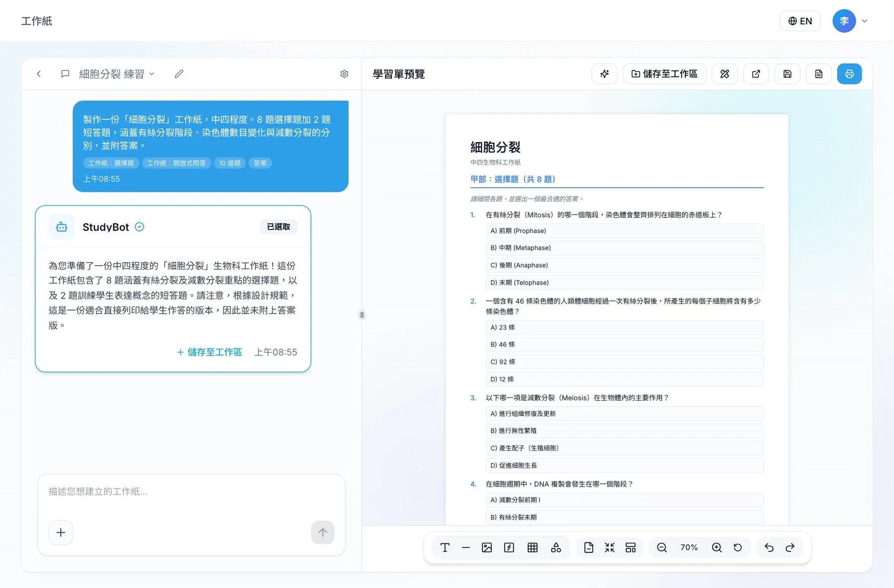This screenshot has height=588, width=894.
Task: Open worksheet in new window icon
Action: (756, 74)
